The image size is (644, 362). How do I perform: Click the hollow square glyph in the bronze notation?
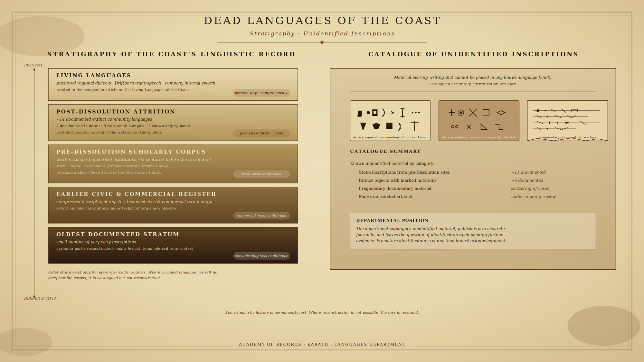(486, 113)
